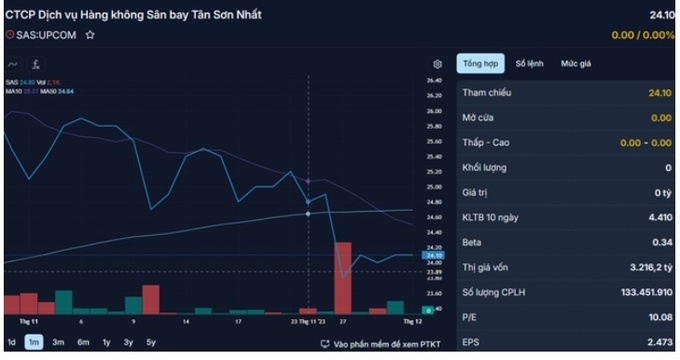Select the line chart type icon

point(13,65)
